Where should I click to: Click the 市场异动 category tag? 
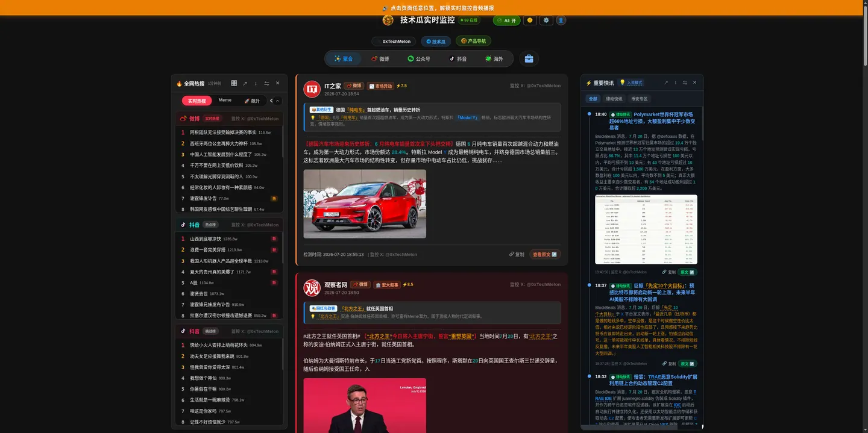click(380, 86)
